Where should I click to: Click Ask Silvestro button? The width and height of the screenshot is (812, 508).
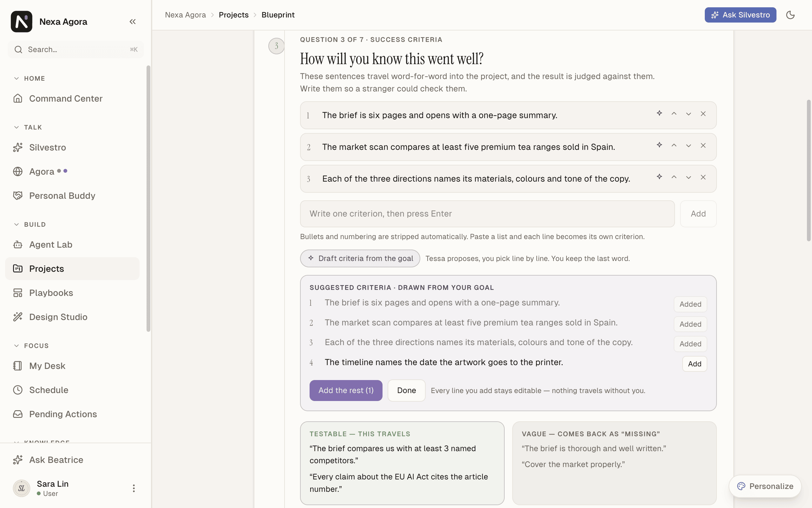click(740, 15)
